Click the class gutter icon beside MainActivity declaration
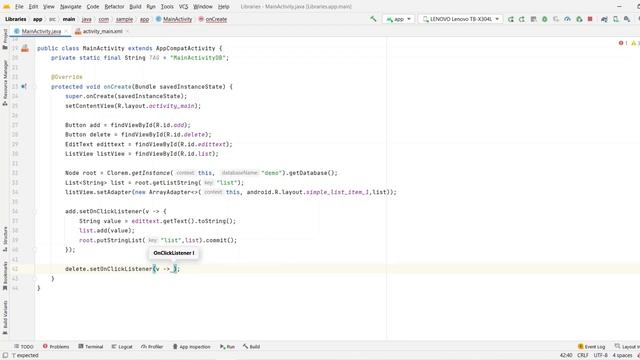The width and height of the screenshot is (640, 360). (x=25, y=48)
